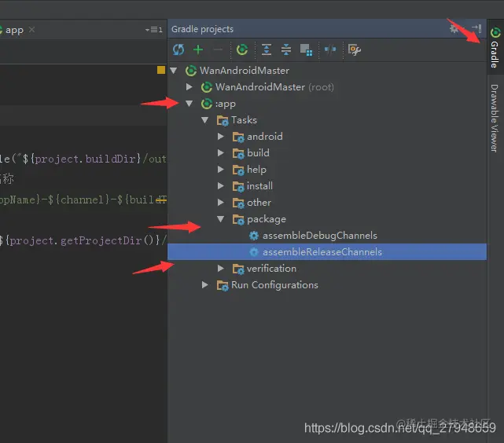
Task: Click the green plus attach Gradle project icon
Action: pos(198,49)
